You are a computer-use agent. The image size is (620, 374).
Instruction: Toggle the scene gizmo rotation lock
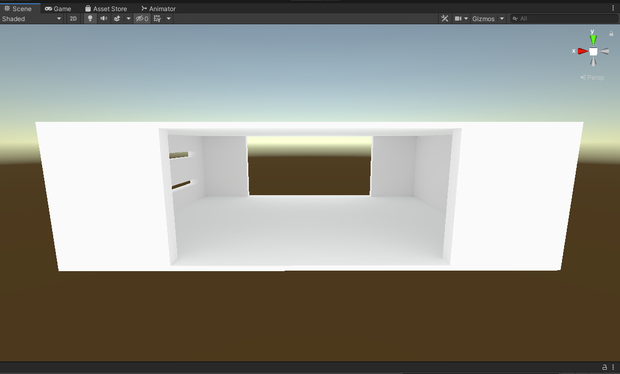pos(611,34)
